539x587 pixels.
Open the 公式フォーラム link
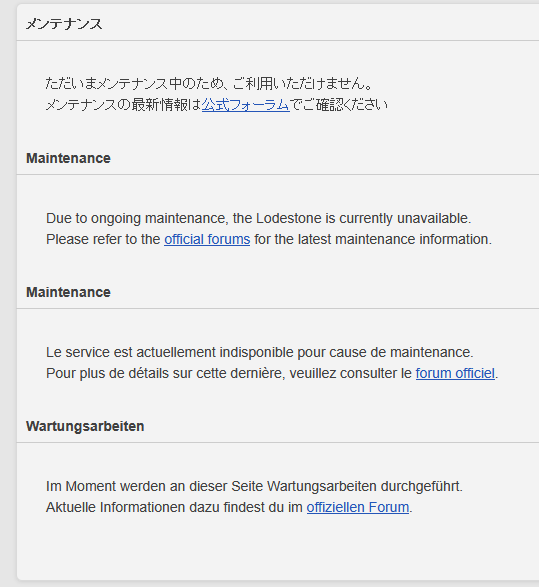tap(246, 105)
